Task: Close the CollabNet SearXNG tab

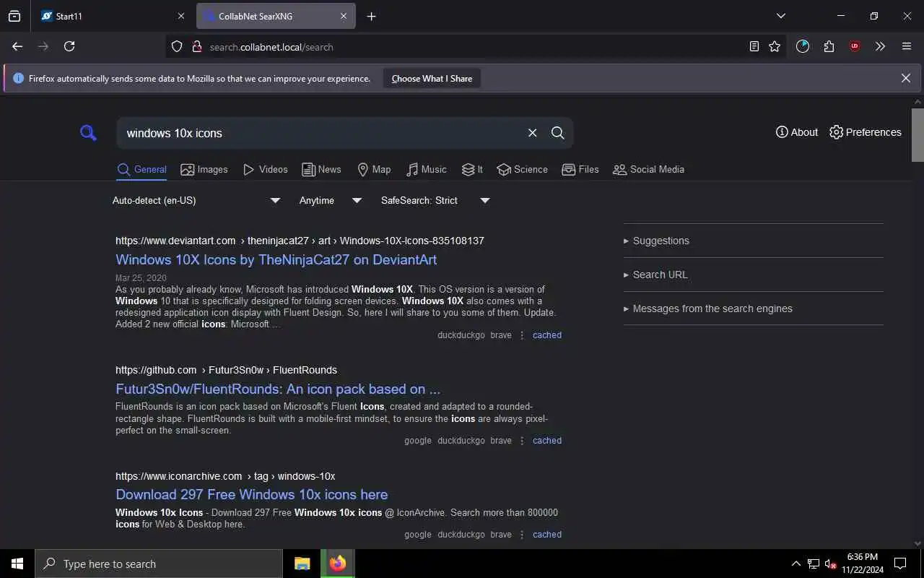Action: click(344, 16)
